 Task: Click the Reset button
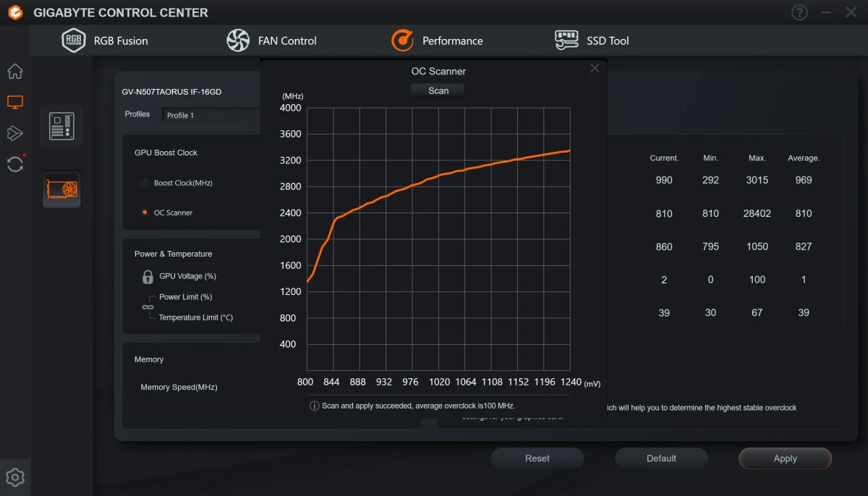tap(537, 458)
